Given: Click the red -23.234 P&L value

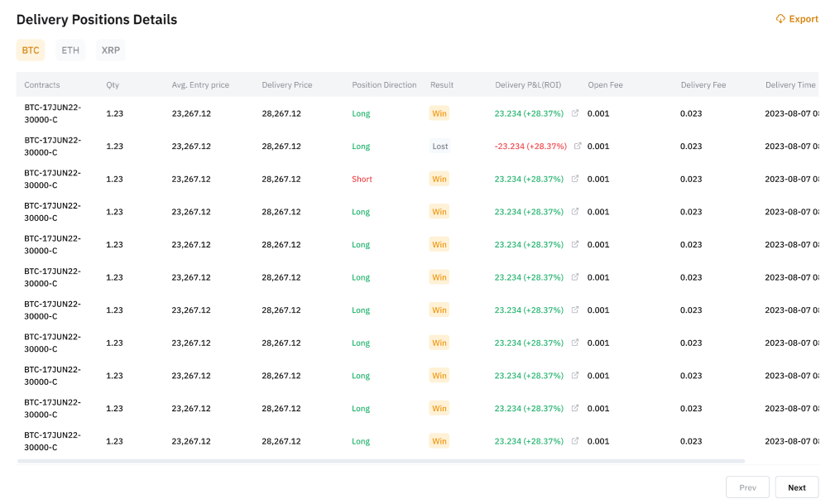Looking at the screenshot, I should (x=530, y=146).
